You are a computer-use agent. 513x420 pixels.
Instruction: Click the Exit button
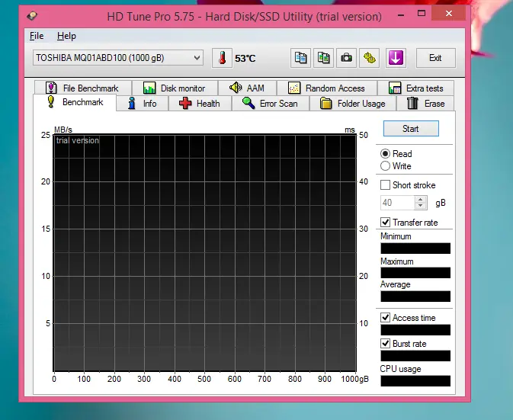click(435, 58)
